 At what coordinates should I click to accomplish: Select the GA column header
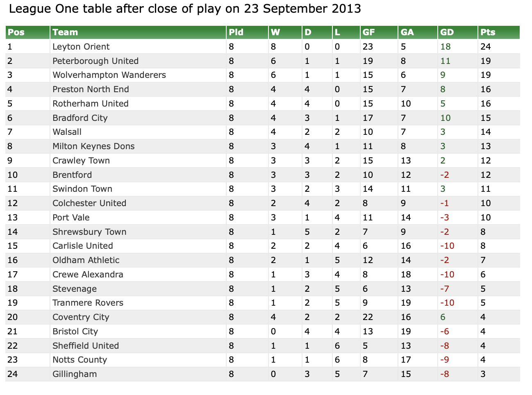coord(407,32)
